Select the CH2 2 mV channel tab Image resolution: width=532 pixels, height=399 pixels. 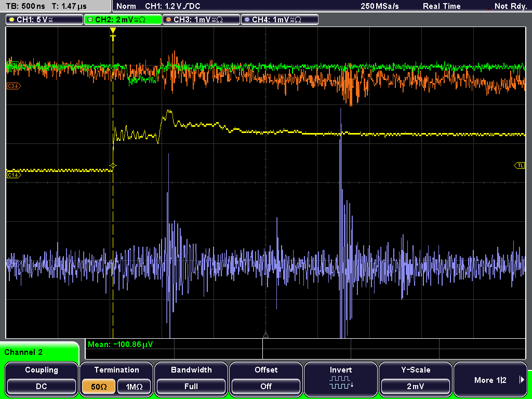coord(123,20)
